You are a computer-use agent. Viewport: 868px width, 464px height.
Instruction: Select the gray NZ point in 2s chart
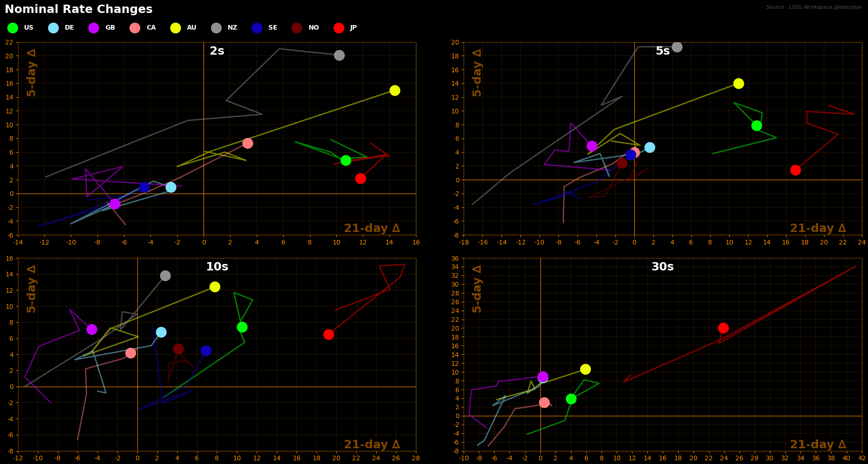[x=339, y=55]
